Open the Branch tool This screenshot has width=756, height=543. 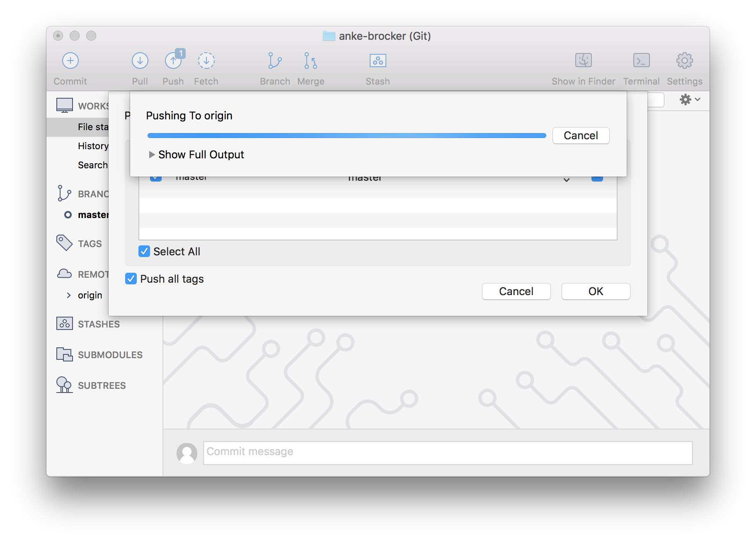[275, 61]
